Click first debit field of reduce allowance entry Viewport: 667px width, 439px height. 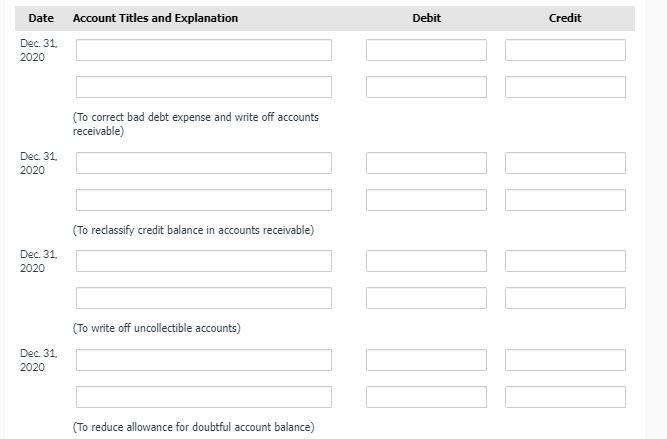pyautogui.click(x=426, y=360)
